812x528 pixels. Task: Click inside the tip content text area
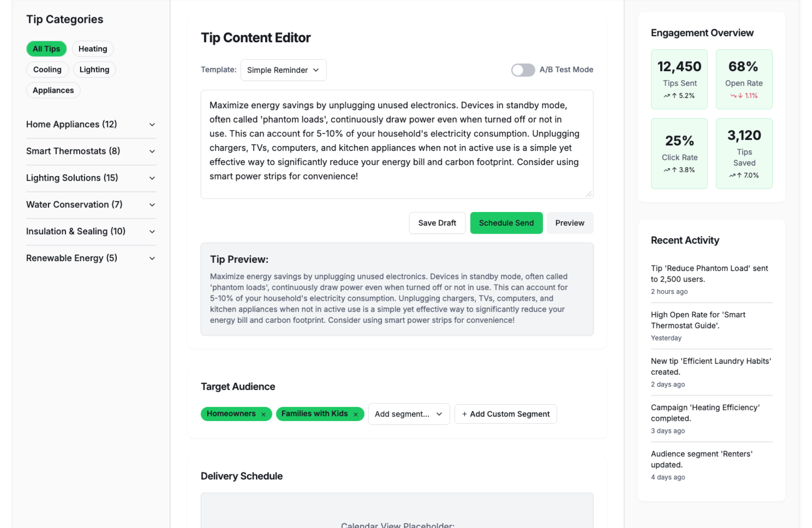click(x=397, y=144)
